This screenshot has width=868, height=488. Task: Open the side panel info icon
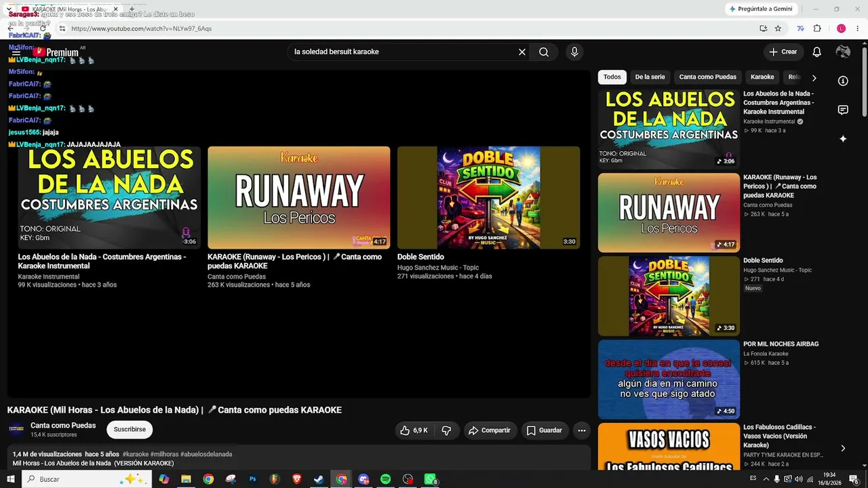pyautogui.click(x=843, y=81)
